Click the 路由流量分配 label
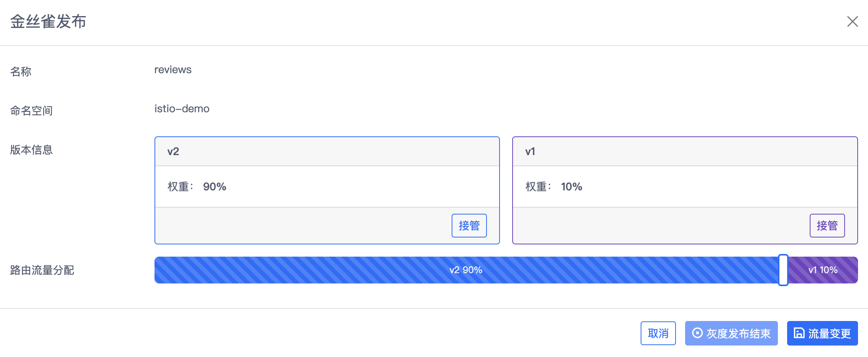Viewport: 868px width, 357px height. pyautogui.click(x=42, y=270)
